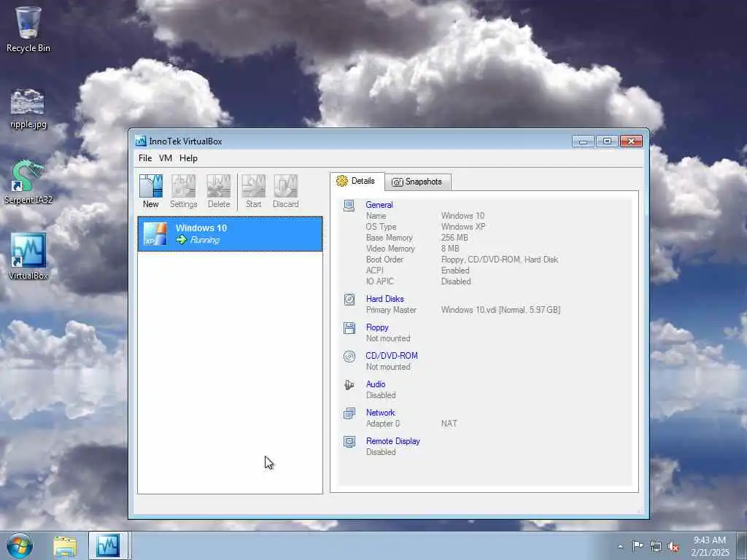Screen dimensions: 747x560
Task: Click the Running status text
Action: [205, 240]
